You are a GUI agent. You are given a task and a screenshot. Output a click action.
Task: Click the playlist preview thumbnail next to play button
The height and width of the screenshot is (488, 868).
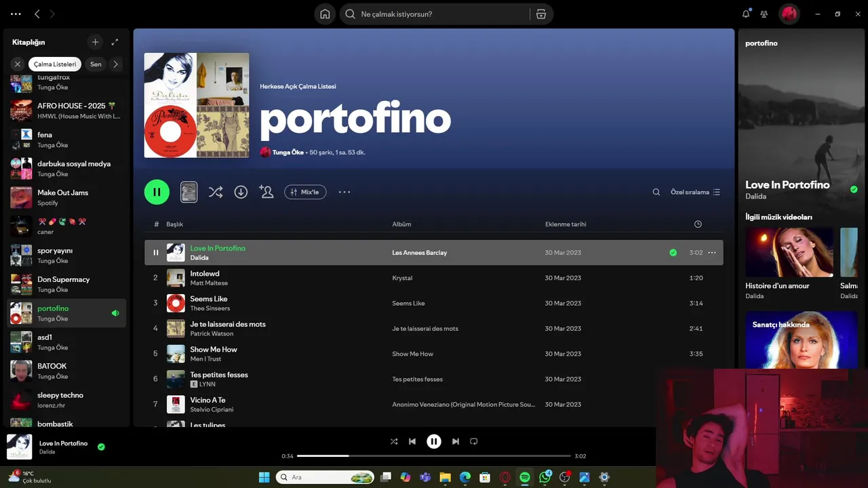click(189, 192)
